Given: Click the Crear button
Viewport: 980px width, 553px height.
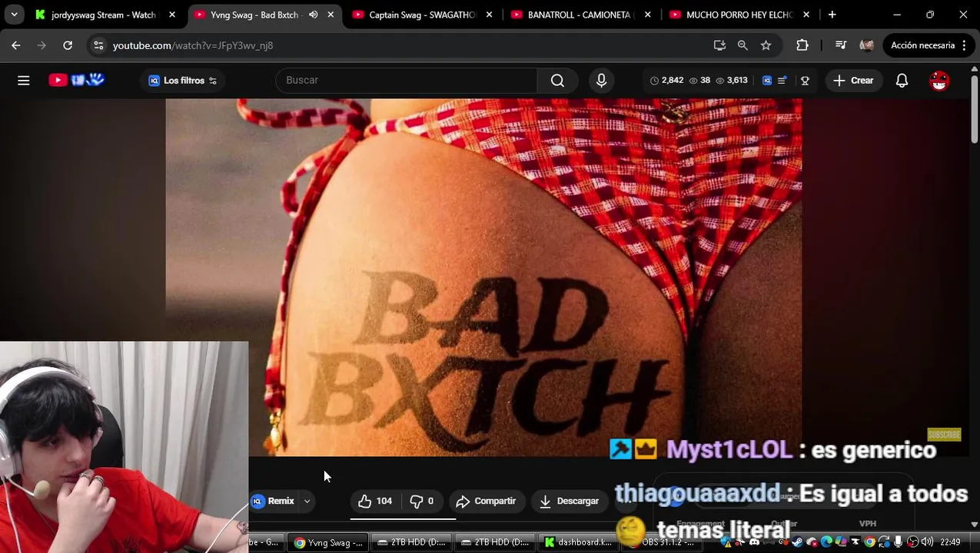Looking at the screenshot, I should point(853,80).
